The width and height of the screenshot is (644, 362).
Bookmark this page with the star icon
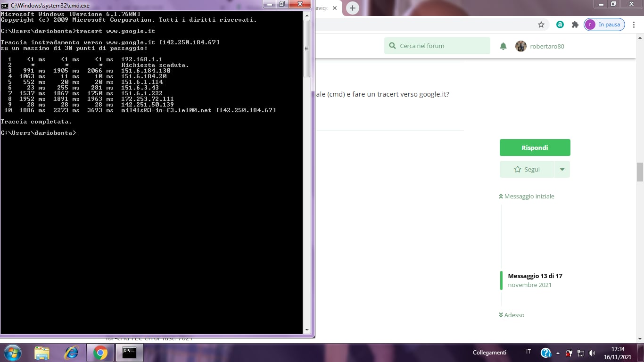(x=541, y=25)
